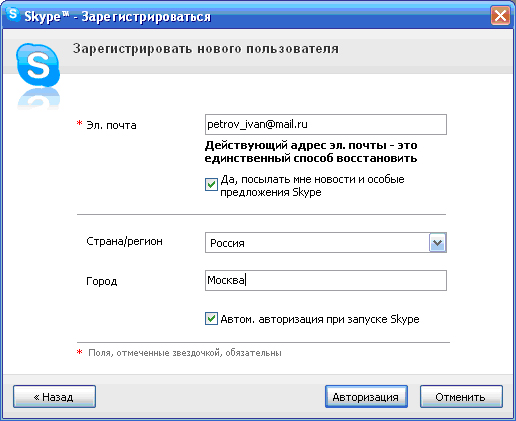Click the bold email notice text
Screen dimensions: 516x421
pyautogui.click(x=311, y=152)
